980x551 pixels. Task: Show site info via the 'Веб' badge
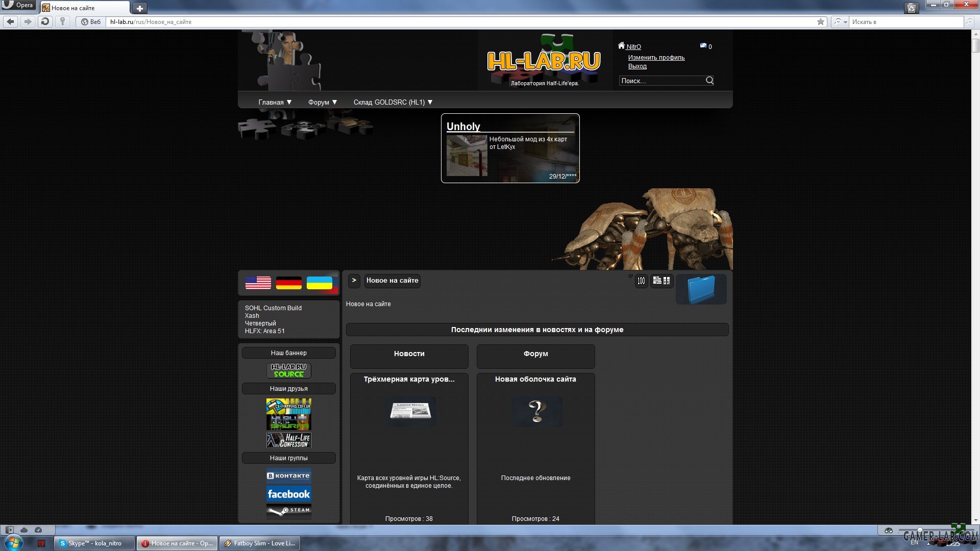(x=91, y=22)
